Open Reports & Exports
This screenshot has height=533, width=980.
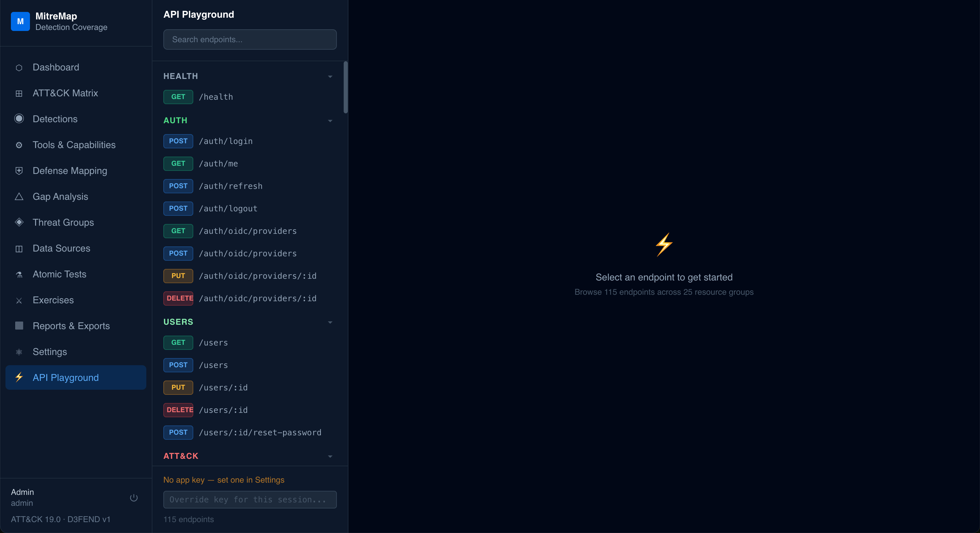tap(76, 326)
